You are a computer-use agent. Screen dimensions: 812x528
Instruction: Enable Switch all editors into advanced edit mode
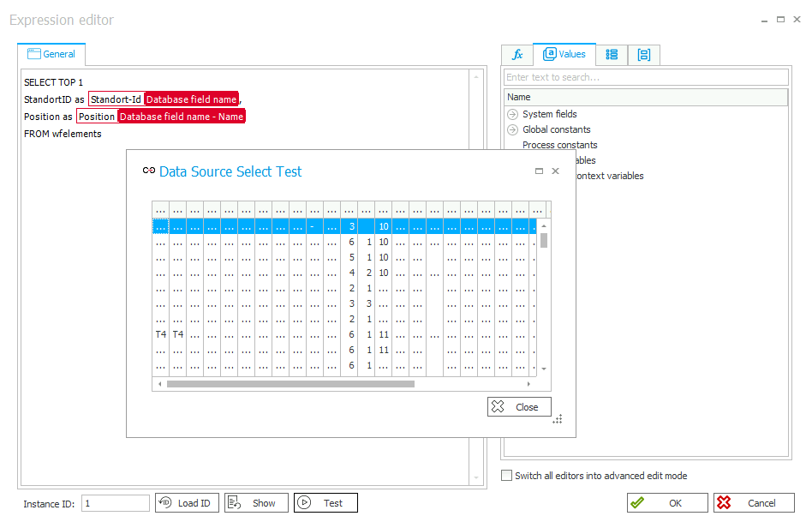507,476
